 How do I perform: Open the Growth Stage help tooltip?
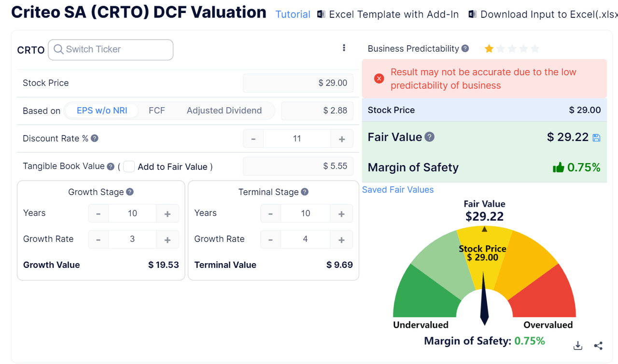pos(129,192)
